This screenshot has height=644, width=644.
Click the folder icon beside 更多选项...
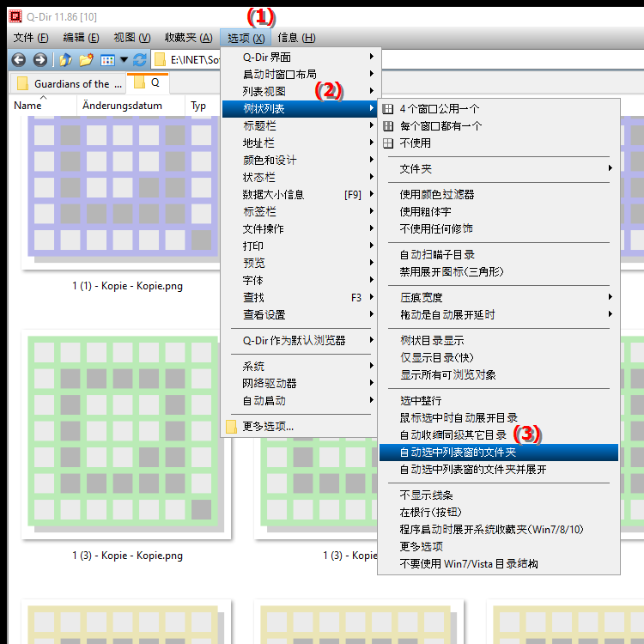231,427
